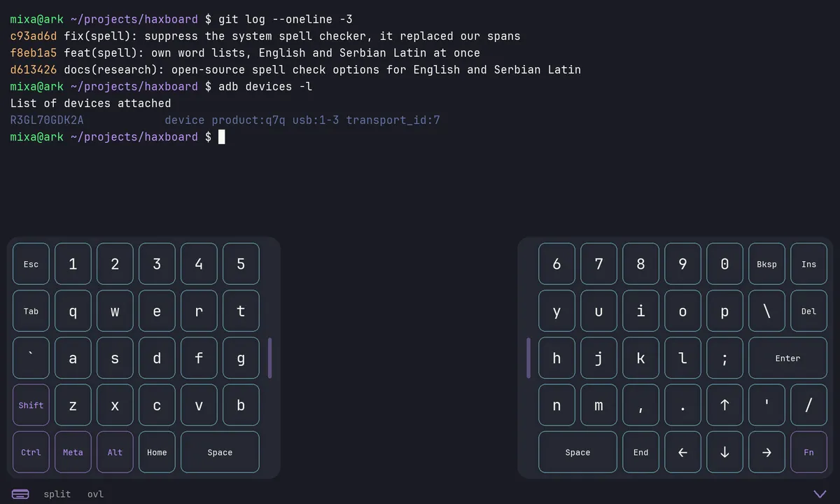Tap the apostrophe key

click(766, 405)
